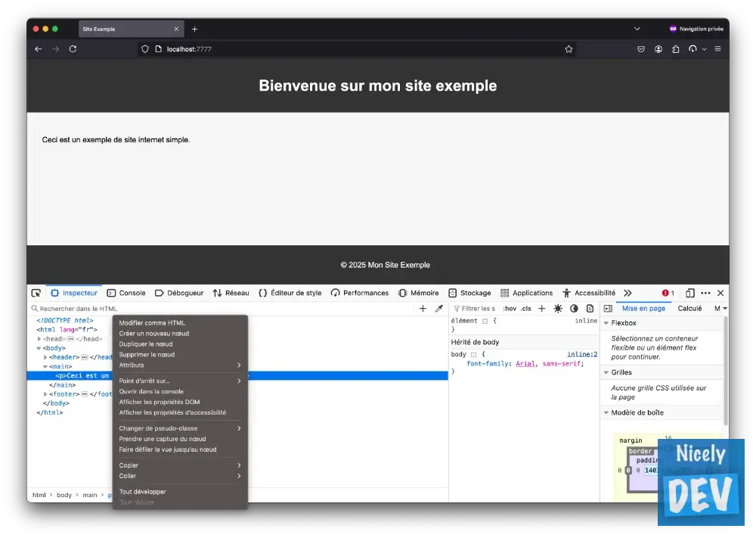The image size is (756, 538).
Task: Select Supprimer le nœud
Action: pyautogui.click(x=180, y=355)
